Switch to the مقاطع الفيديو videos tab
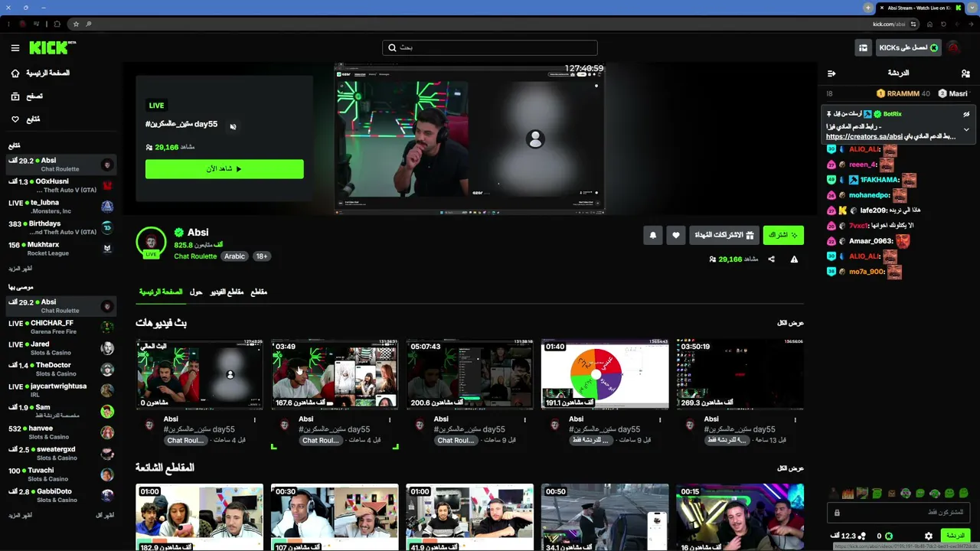The image size is (980, 551). [227, 292]
